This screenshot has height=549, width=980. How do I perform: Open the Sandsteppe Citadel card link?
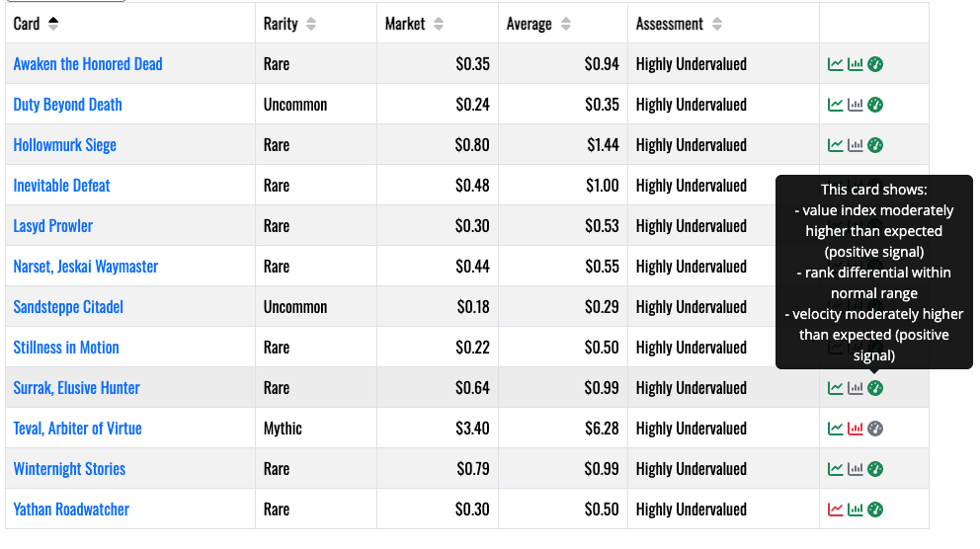[x=68, y=307]
